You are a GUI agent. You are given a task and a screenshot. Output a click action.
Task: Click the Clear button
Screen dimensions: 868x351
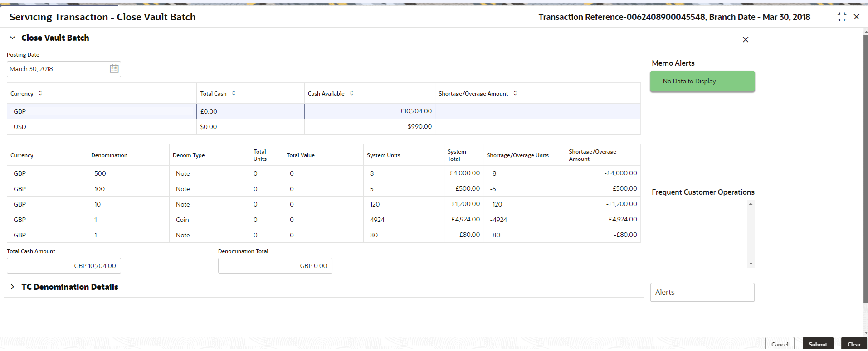coord(854,344)
